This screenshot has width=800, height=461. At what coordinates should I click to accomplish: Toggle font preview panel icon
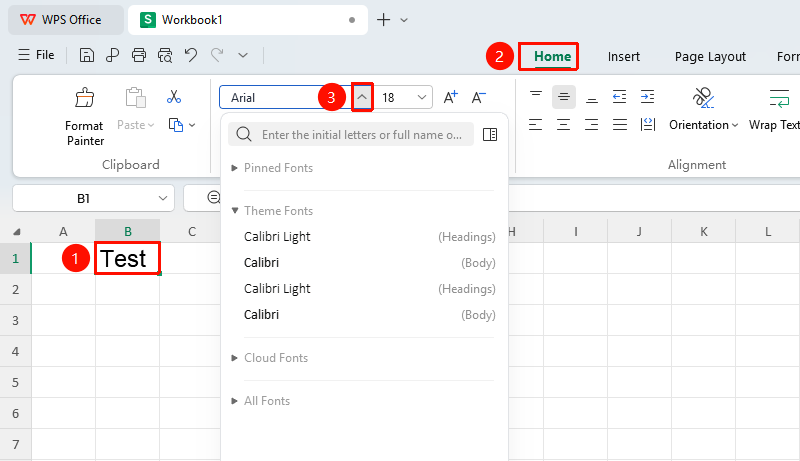click(x=490, y=134)
